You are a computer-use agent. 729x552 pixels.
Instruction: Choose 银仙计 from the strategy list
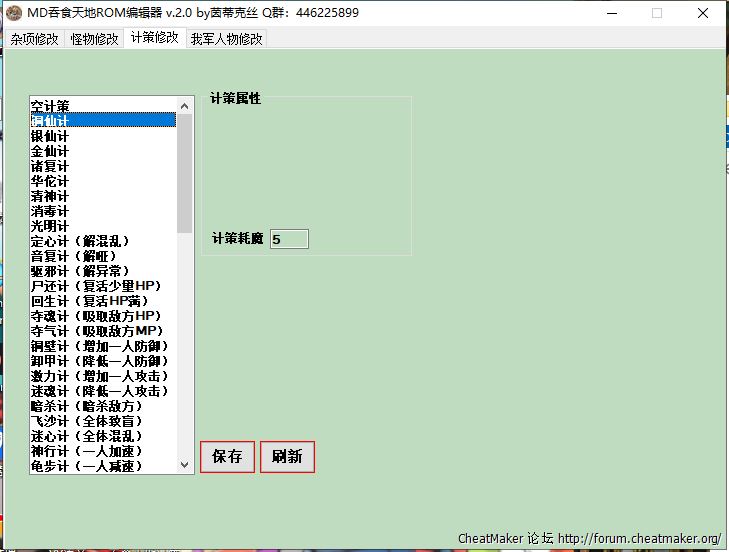50,136
